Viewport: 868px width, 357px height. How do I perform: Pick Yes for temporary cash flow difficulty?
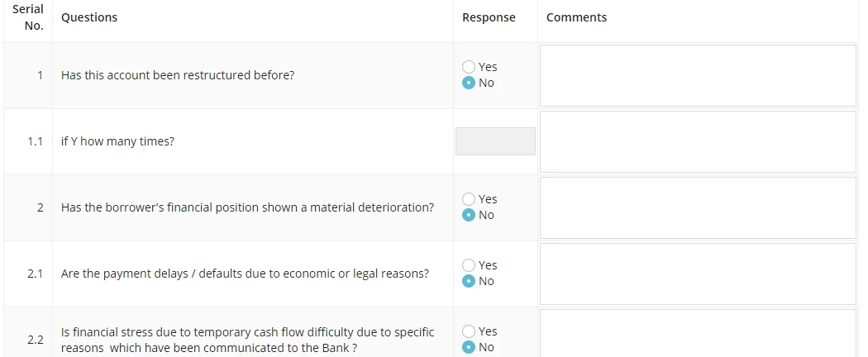(x=469, y=331)
